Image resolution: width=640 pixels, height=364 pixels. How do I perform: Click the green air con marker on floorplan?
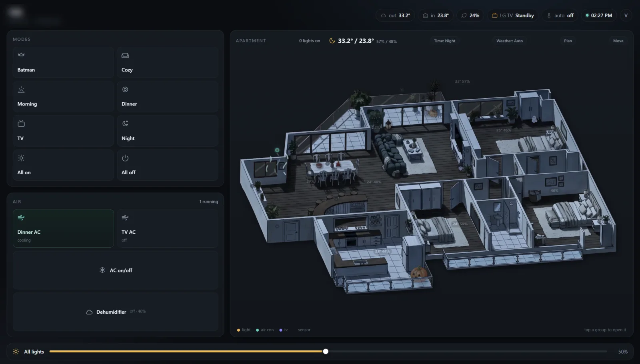(277, 150)
